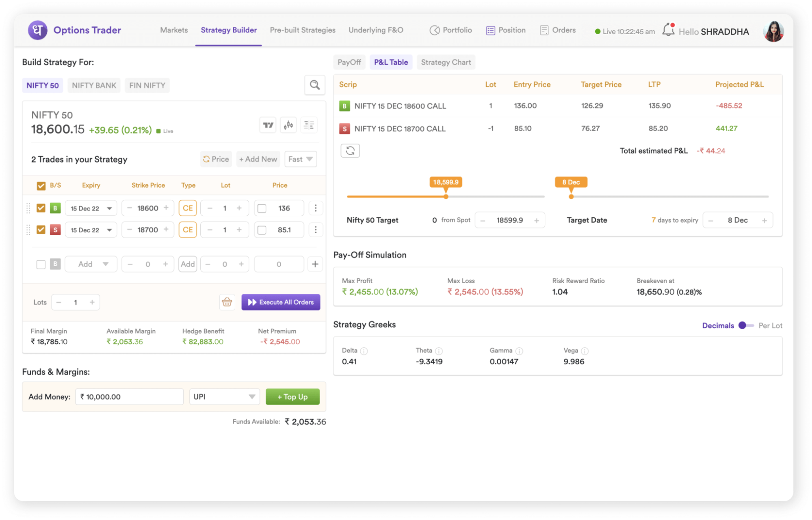This screenshot has height=520, width=812.
Task: Open the candlestick option chain icon
Action: coord(288,125)
